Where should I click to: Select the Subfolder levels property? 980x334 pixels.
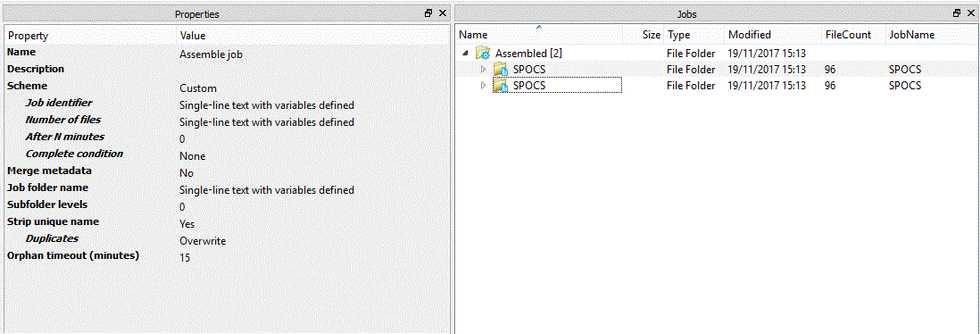pos(227,205)
